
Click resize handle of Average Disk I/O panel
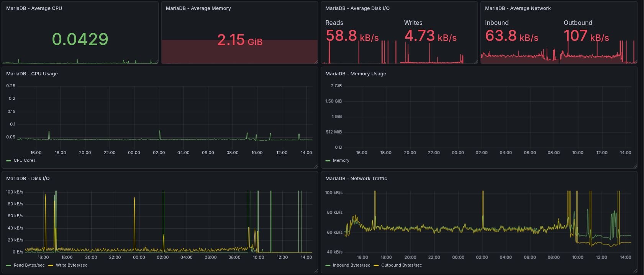coord(476,62)
